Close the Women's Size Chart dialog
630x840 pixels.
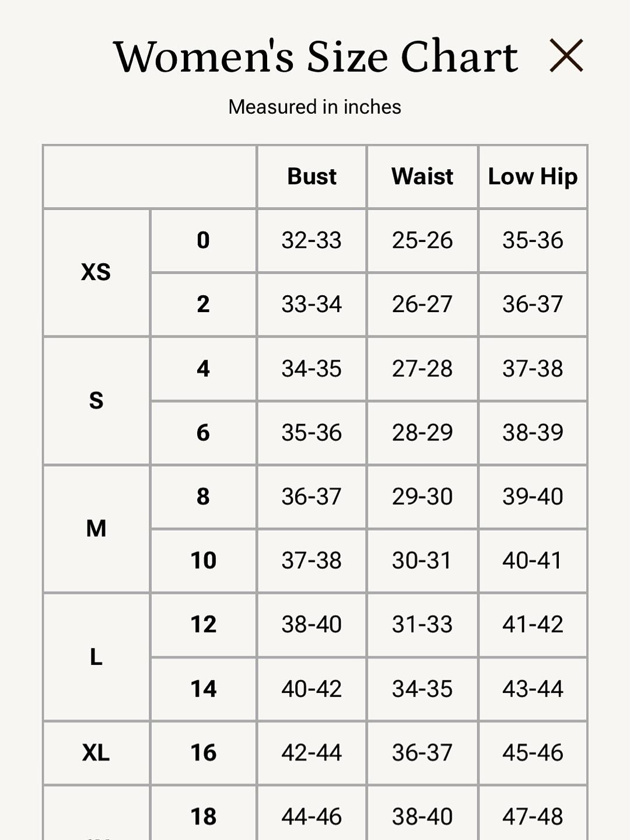566,55
